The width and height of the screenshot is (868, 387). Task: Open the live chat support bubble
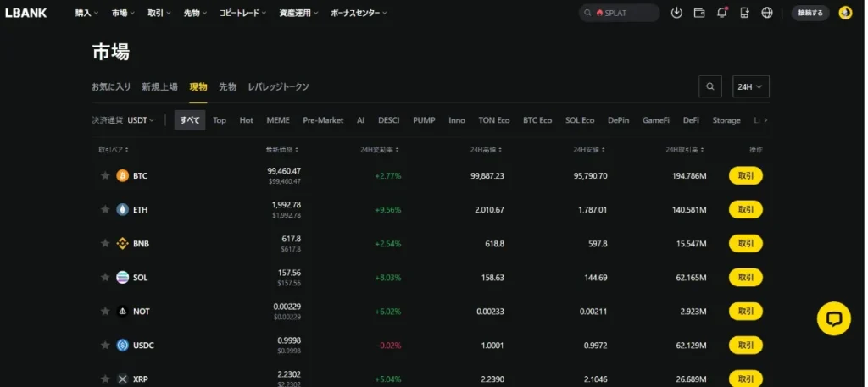(833, 318)
